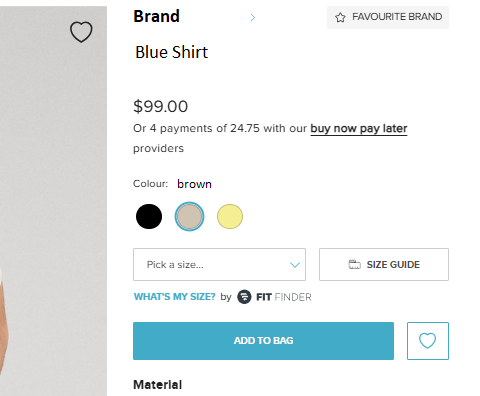Add the Blue Shirt to bag
The image size is (480, 396).
pyautogui.click(x=263, y=341)
